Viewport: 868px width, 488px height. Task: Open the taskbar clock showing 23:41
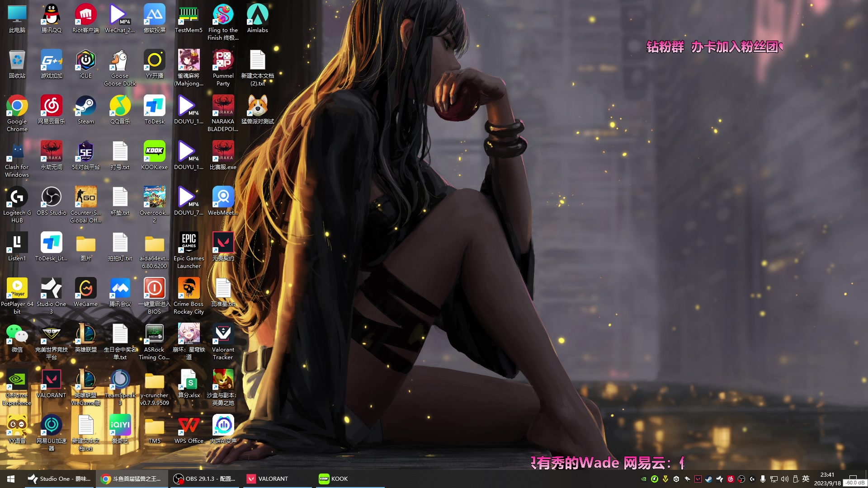coord(827,479)
